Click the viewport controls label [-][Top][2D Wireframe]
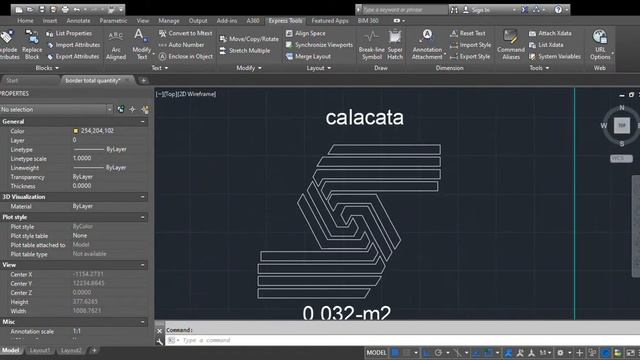This screenshot has width=640, height=360. point(186,94)
